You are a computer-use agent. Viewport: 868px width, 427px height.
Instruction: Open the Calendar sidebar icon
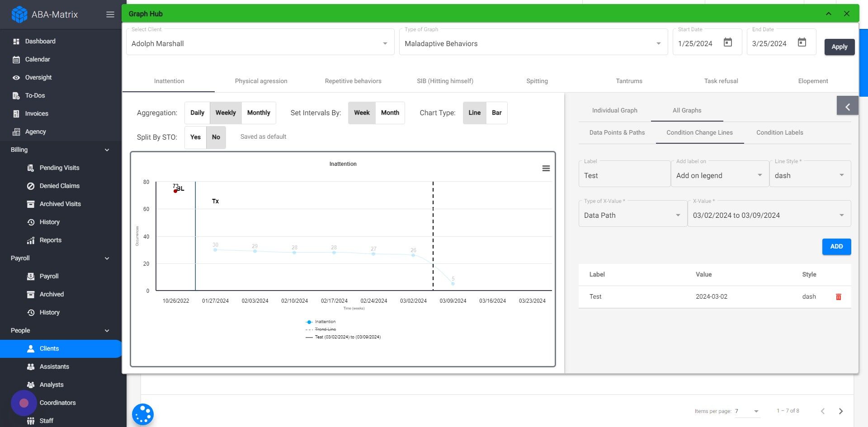coord(16,59)
